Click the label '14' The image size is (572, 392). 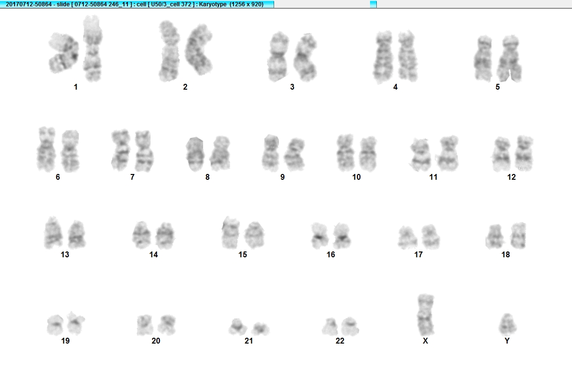point(154,254)
